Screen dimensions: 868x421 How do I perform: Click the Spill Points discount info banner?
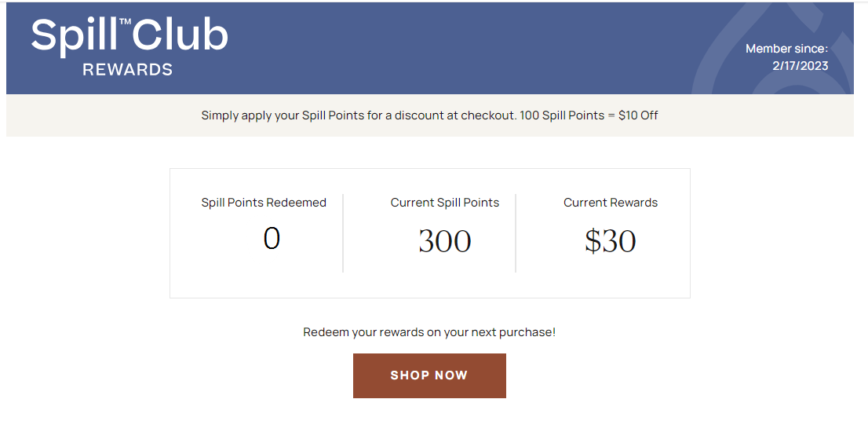[429, 115]
